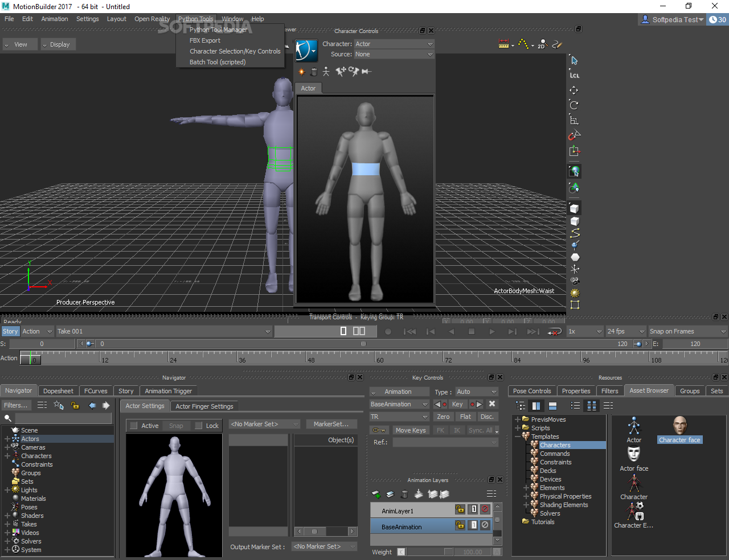This screenshot has width=729, height=560.
Task: Toggle the Asset Browser tree view icon
Action: coord(521,406)
